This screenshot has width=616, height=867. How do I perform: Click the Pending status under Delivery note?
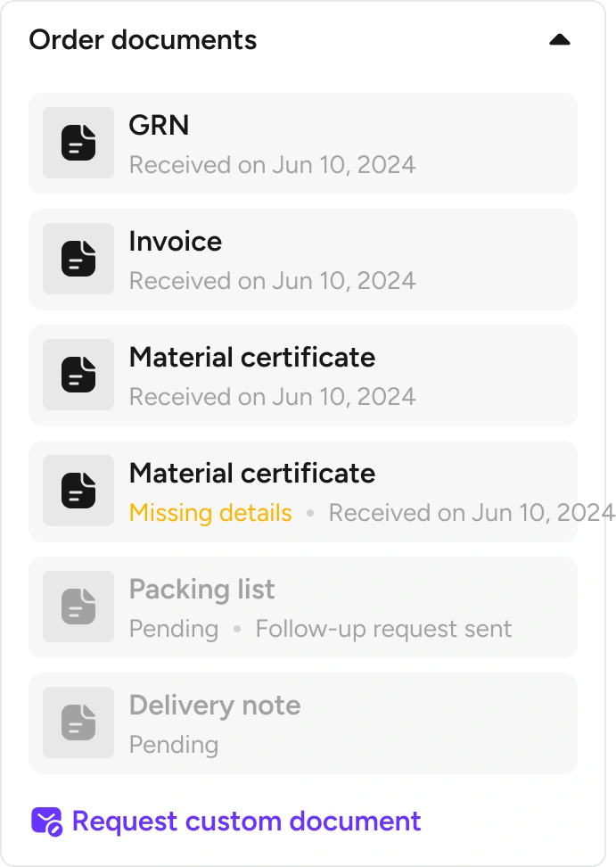pos(173,745)
